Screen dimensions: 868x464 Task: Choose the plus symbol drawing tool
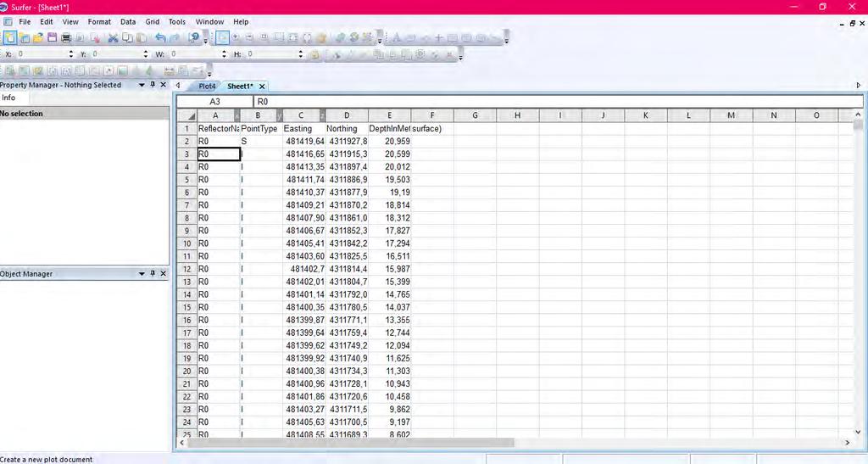[x=438, y=37]
